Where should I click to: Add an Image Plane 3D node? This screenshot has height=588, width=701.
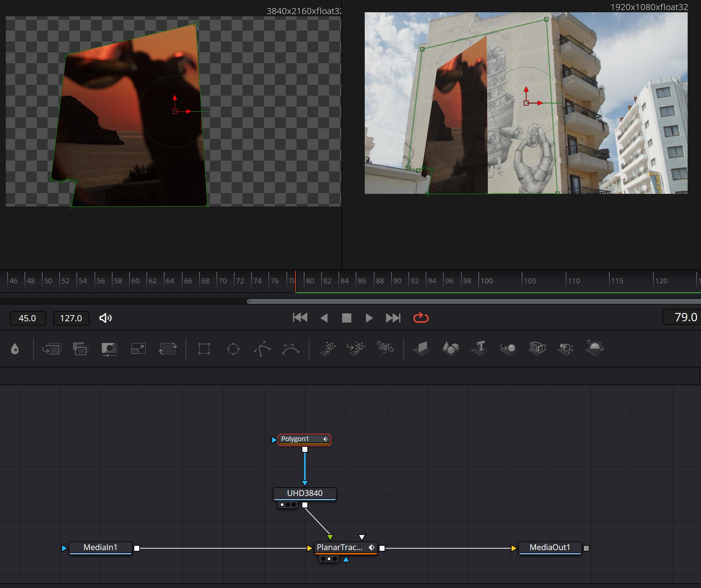coord(422,349)
